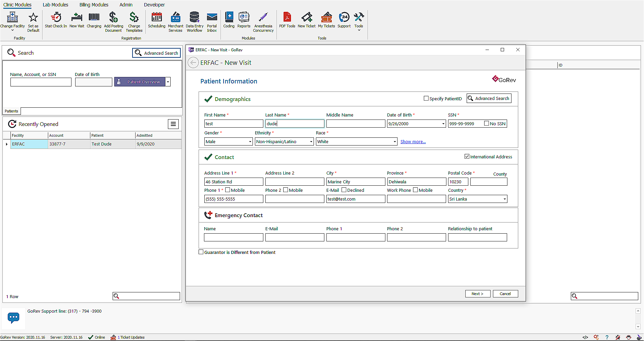
Task: Open the Race dropdown
Action: coord(395,142)
